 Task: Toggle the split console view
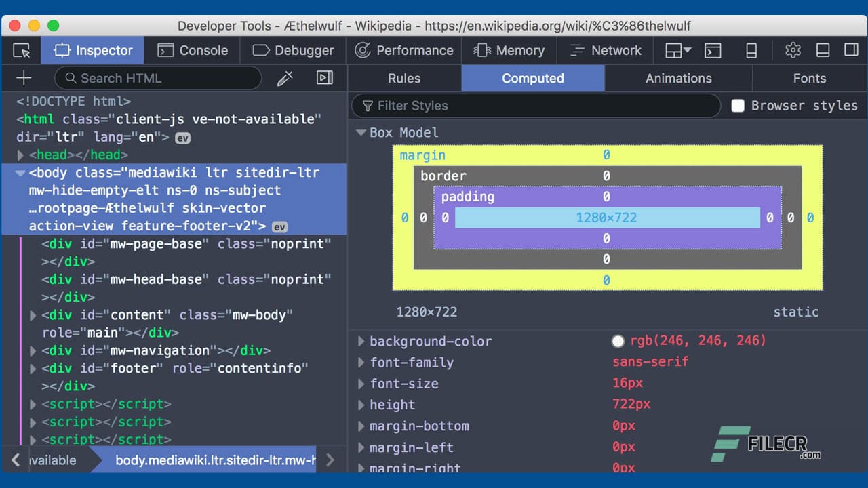tap(713, 50)
